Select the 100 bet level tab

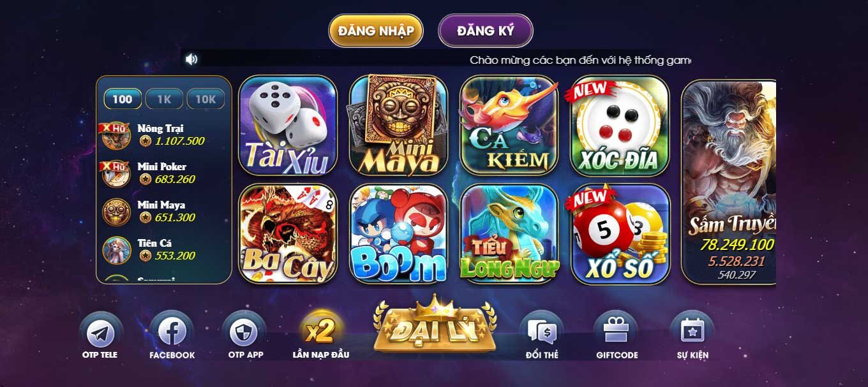pyautogui.click(x=123, y=99)
